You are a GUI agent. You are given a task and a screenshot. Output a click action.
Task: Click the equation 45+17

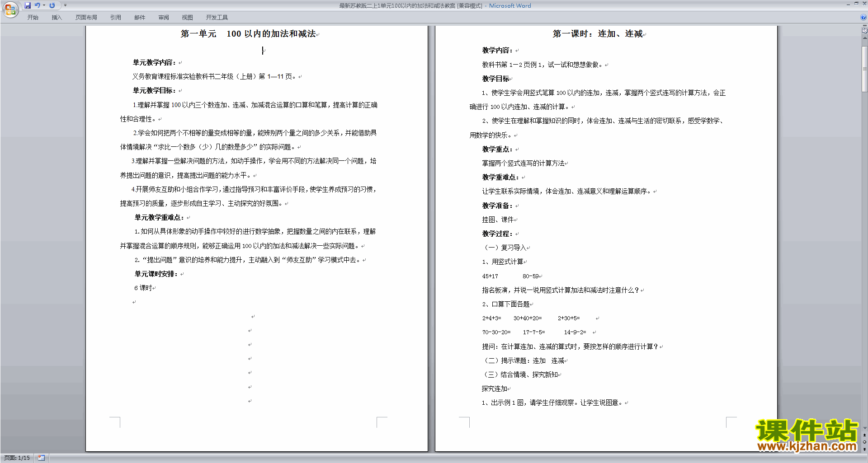coord(490,276)
